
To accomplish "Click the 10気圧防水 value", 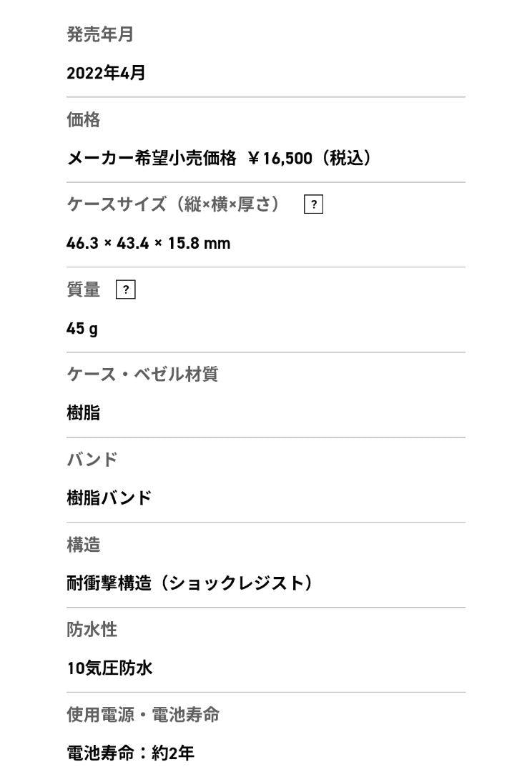I will 109,668.
